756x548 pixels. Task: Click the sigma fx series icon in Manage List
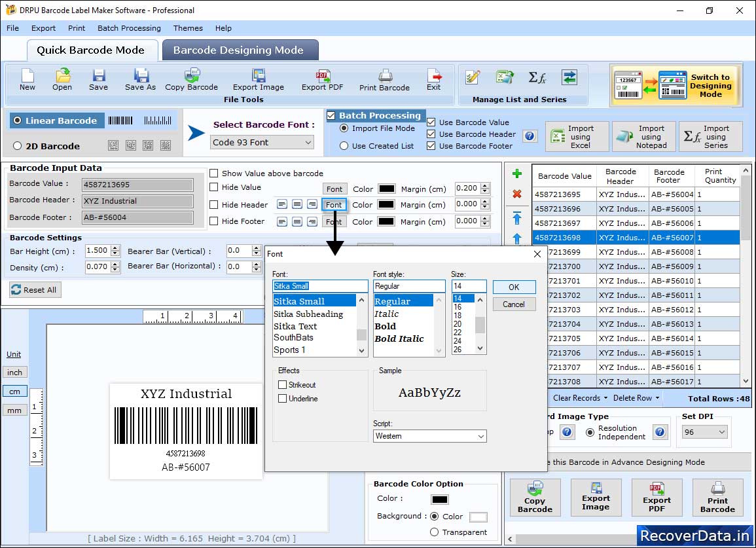[x=537, y=77]
